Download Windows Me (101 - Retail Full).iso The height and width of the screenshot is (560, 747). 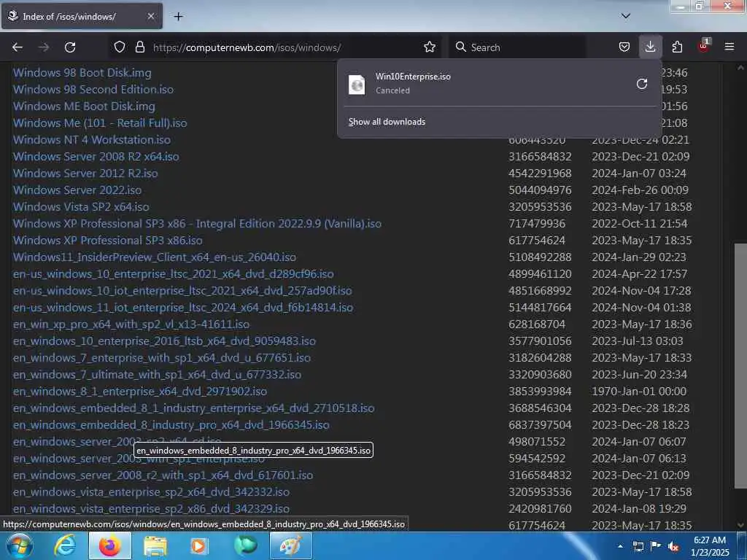(99, 122)
